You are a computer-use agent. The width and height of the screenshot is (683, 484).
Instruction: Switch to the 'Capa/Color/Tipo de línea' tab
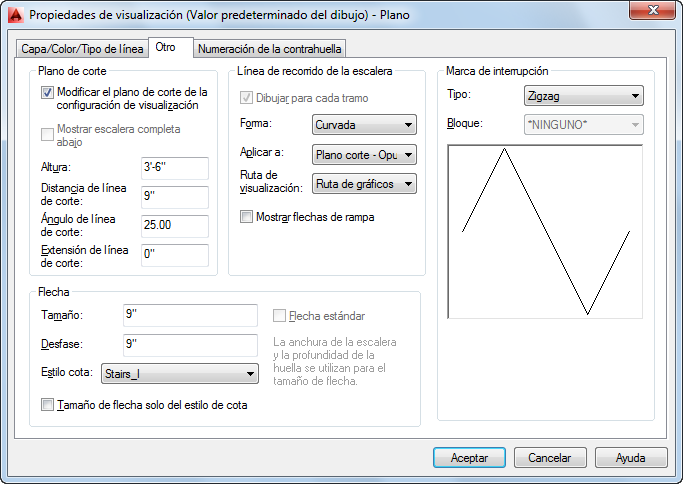click(x=83, y=49)
